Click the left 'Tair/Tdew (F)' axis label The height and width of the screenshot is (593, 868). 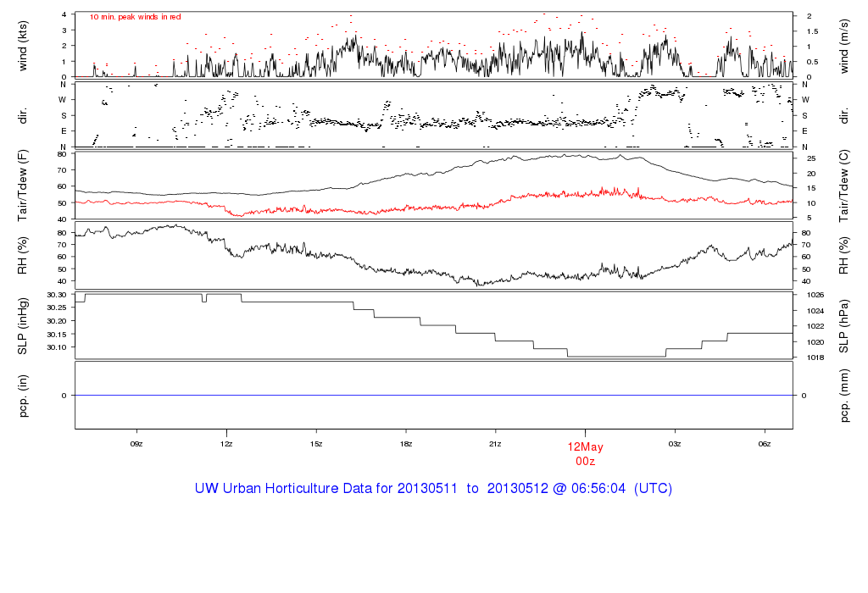pos(23,186)
